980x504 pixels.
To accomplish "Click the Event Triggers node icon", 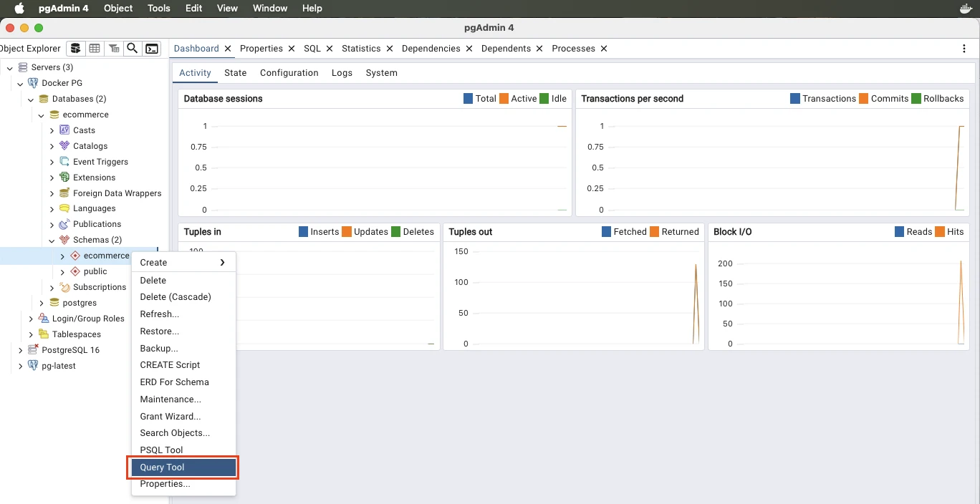I will 64,162.
